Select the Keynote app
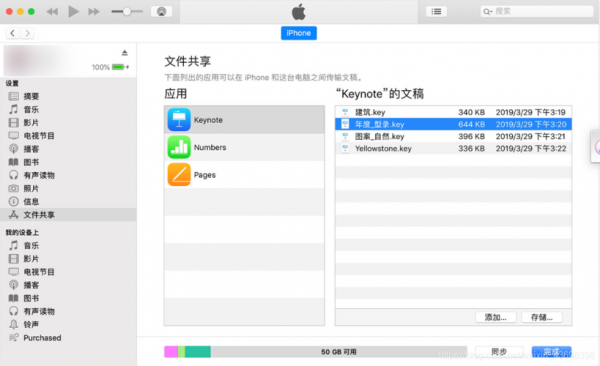The image size is (600, 366). [x=245, y=120]
